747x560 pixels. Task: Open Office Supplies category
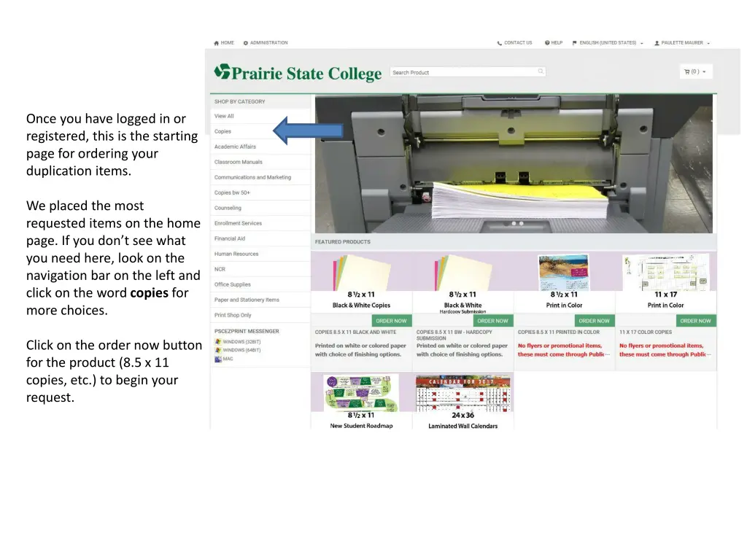coord(233,284)
